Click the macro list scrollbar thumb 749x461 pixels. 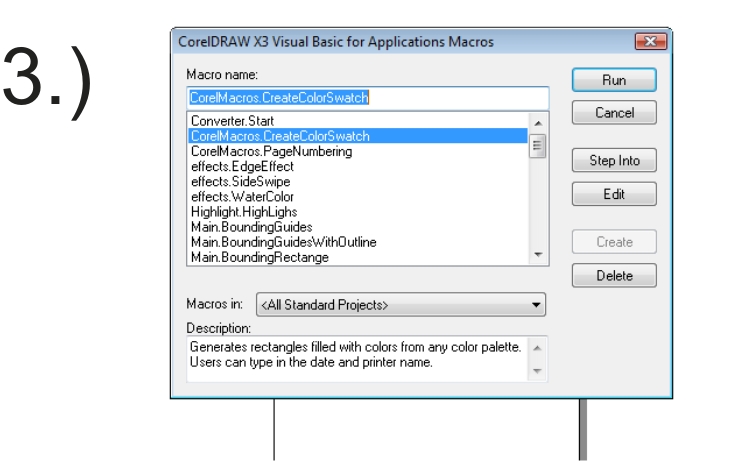(537, 146)
